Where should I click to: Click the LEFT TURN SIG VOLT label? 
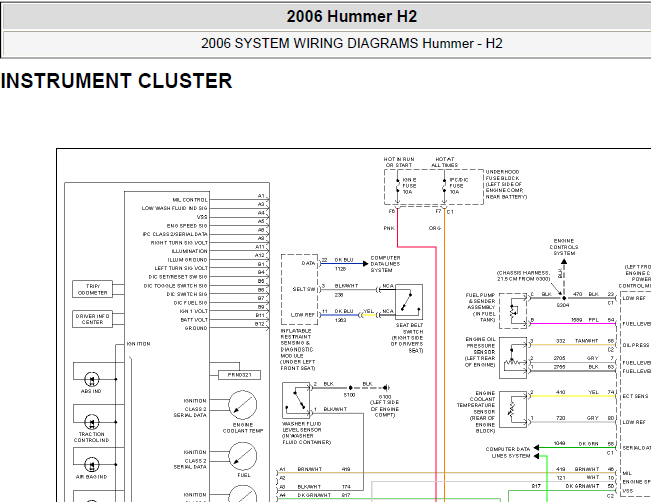181,268
